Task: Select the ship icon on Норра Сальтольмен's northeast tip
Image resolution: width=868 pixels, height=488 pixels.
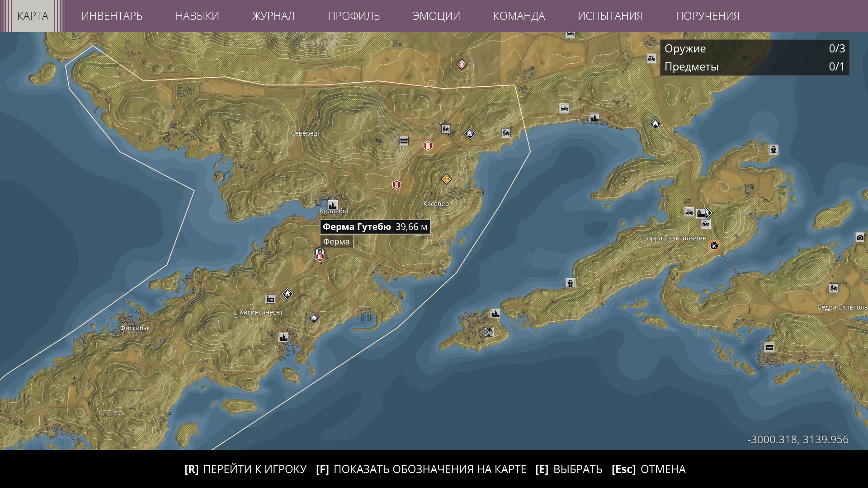Action: tap(774, 149)
